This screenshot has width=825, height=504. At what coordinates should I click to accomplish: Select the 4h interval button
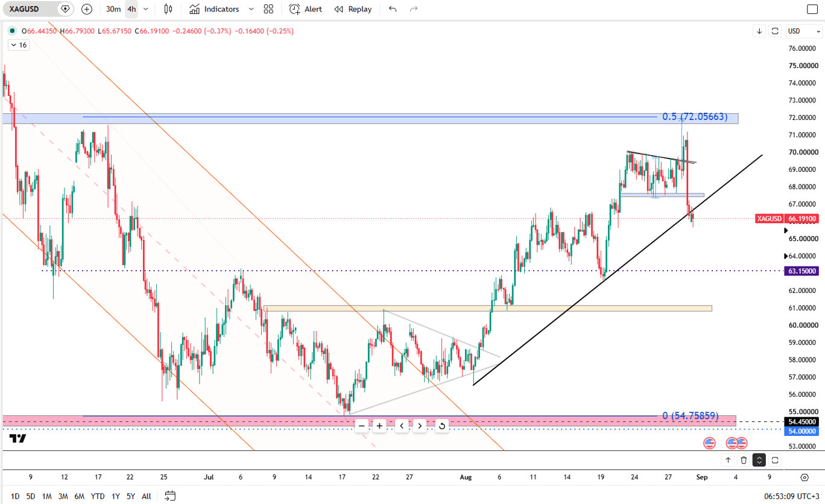click(x=131, y=9)
